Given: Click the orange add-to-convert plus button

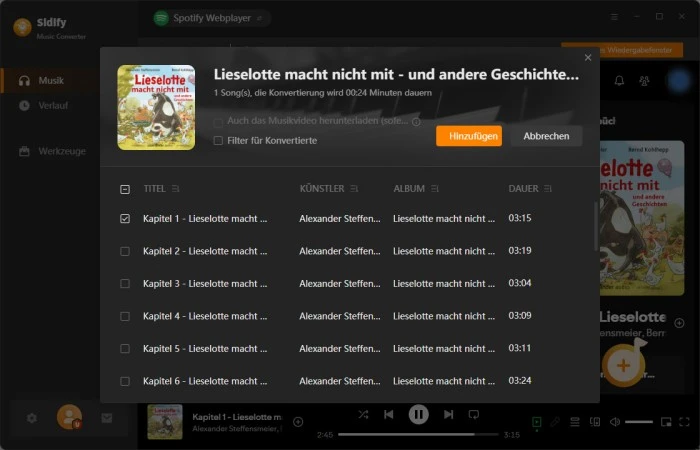Looking at the screenshot, I should [x=623, y=365].
